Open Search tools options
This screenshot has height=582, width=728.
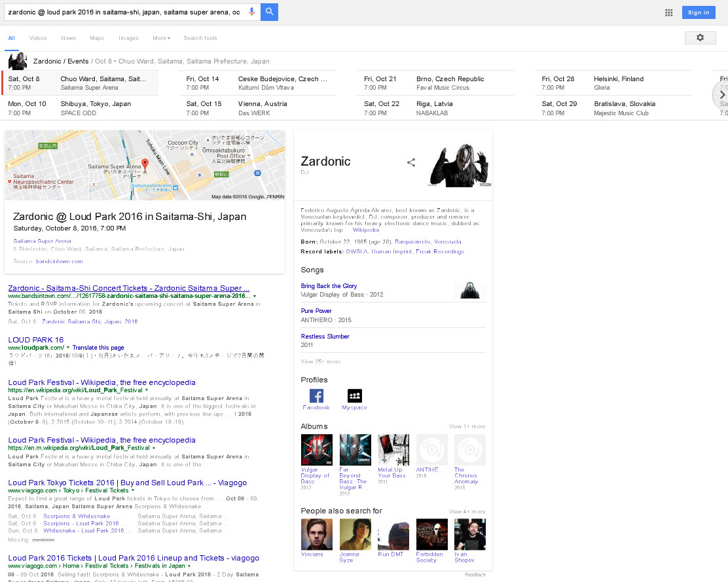(200, 38)
